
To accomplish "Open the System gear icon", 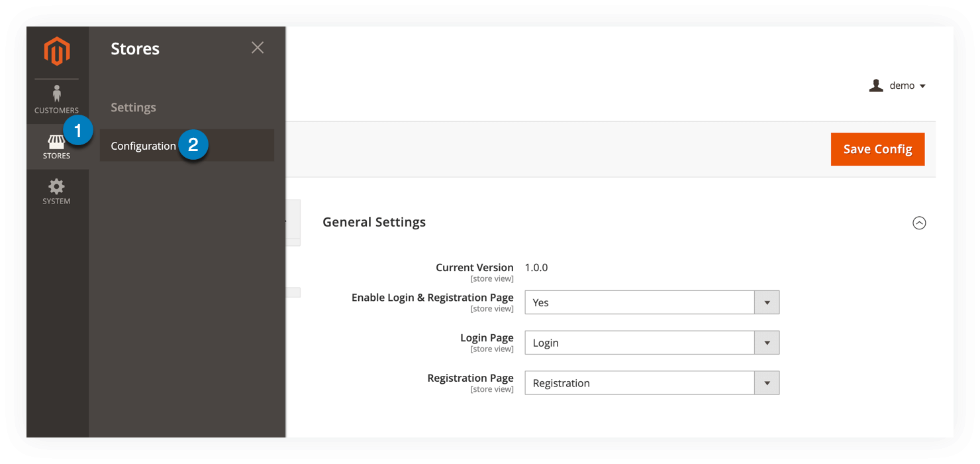I will pos(56,187).
